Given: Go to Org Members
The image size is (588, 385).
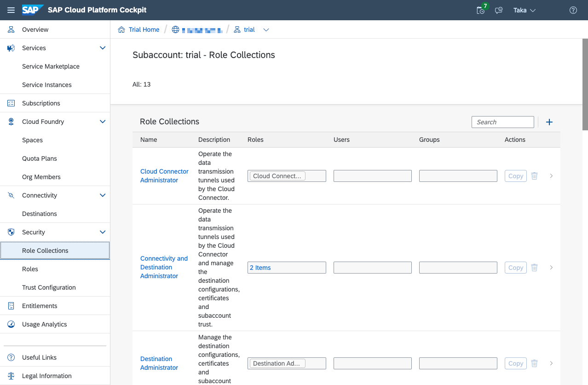Looking at the screenshot, I should pos(41,177).
